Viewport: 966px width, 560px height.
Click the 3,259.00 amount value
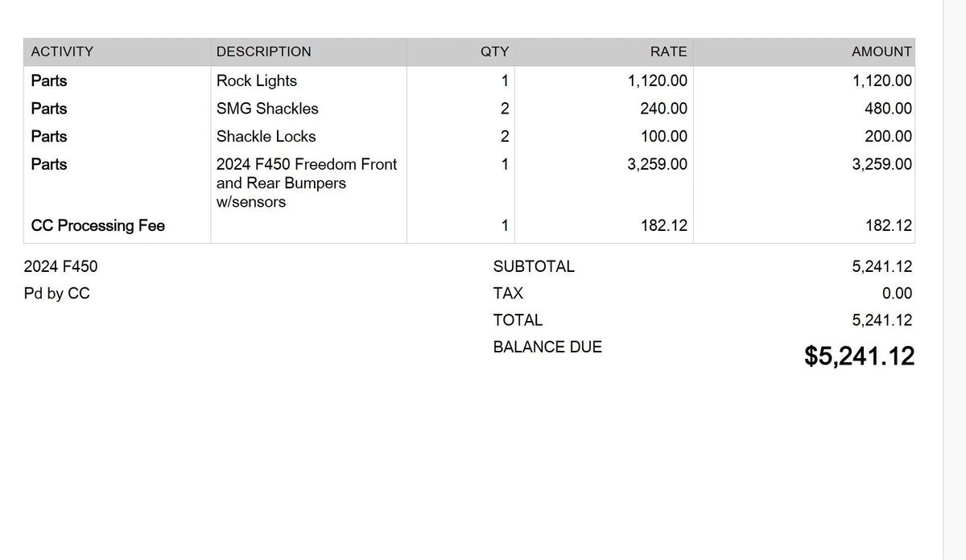tap(881, 164)
